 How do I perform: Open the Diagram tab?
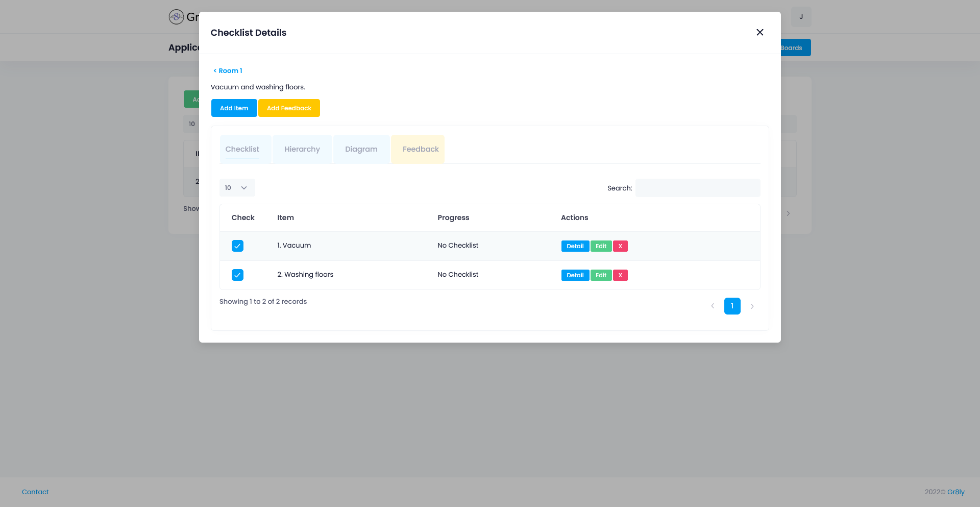(361, 149)
